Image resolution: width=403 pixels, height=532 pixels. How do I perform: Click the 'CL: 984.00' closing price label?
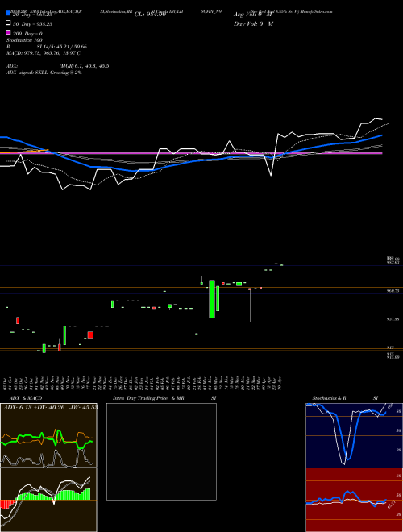click(150, 15)
